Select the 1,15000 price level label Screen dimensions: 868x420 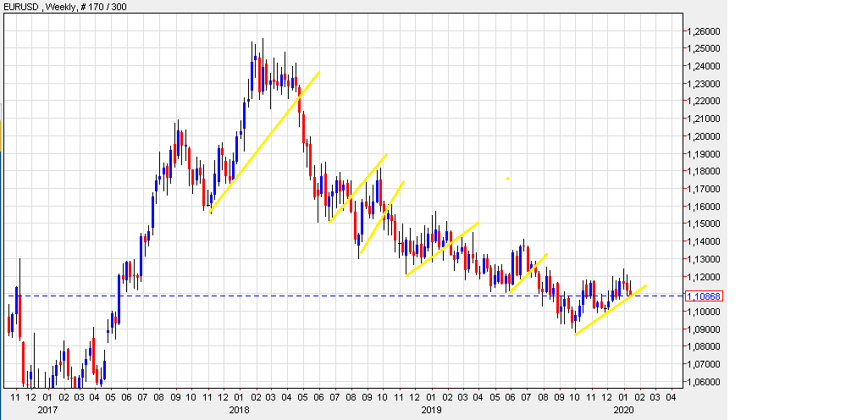704,224
